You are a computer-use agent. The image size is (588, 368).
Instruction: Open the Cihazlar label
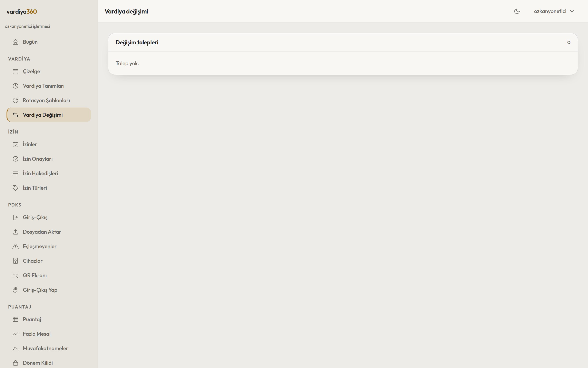pyautogui.click(x=33, y=261)
